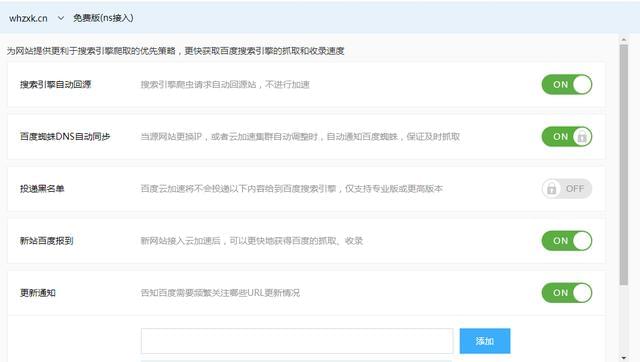The width and height of the screenshot is (640, 362).
Task: Open the whzxk.cn domain dropdown
Action: [36, 18]
